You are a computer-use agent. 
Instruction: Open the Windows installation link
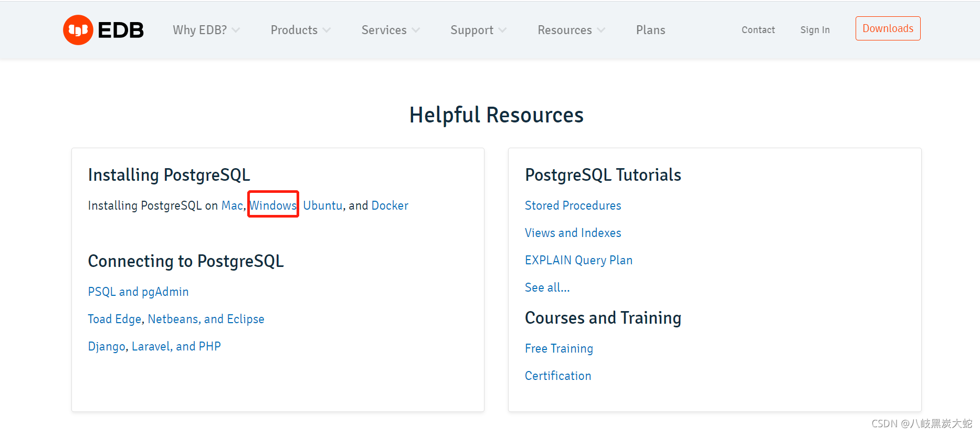tap(273, 205)
